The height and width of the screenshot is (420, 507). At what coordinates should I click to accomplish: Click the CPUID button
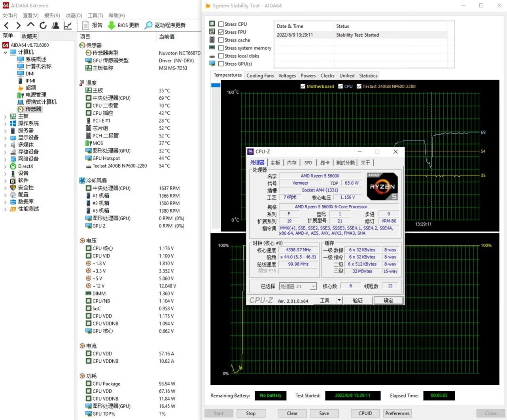click(x=365, y=413)
